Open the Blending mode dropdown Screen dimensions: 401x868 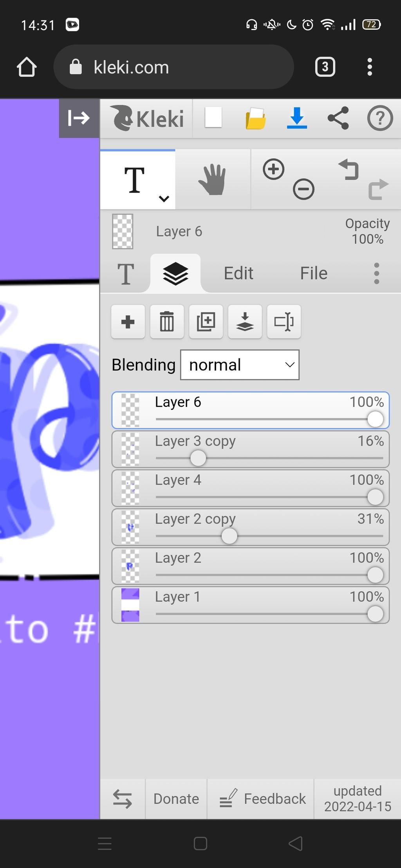coord(240,365)
